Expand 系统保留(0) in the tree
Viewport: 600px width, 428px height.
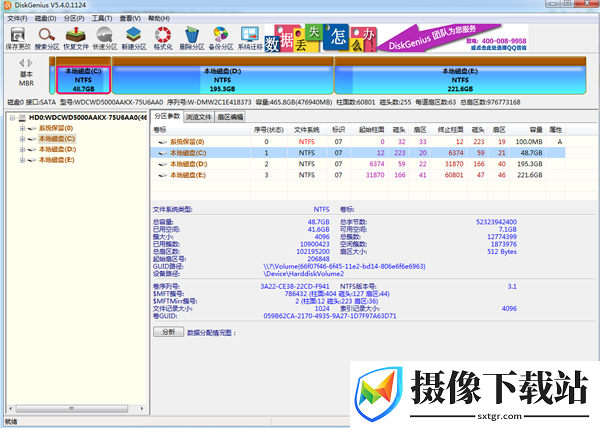pyautogui.click(x=23, y=129)
